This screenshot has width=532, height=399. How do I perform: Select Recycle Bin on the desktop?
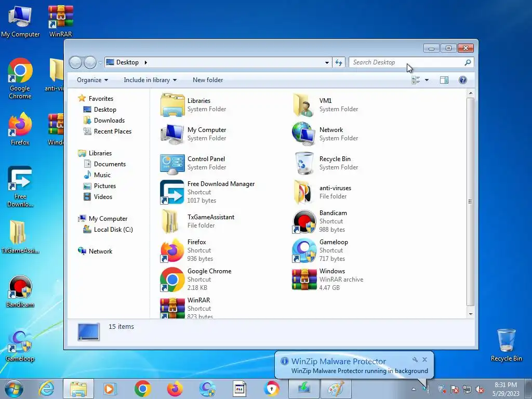tap(506, 345)
